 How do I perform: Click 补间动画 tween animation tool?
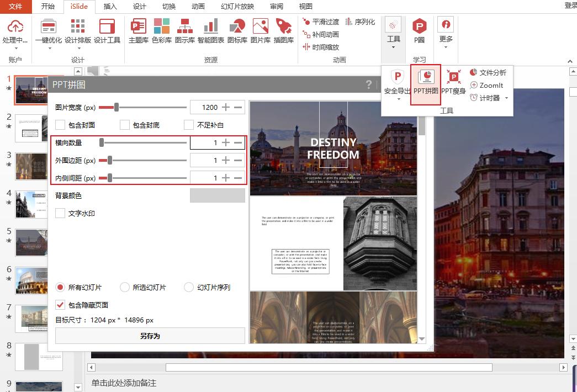tap(320, 34)
